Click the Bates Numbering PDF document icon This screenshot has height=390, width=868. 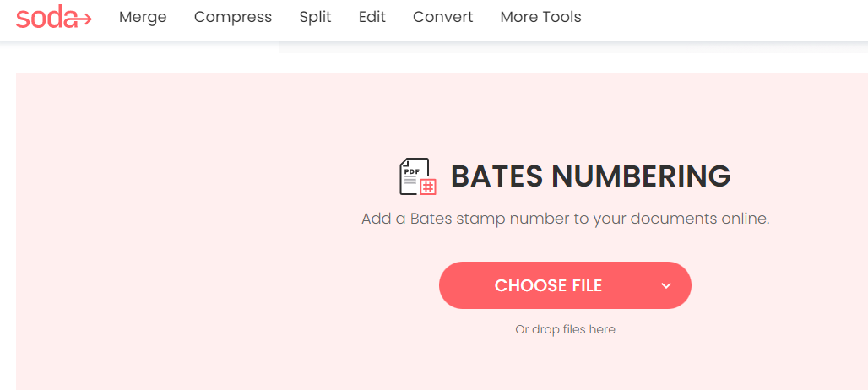pyautogui.click(x=417, y=176)
